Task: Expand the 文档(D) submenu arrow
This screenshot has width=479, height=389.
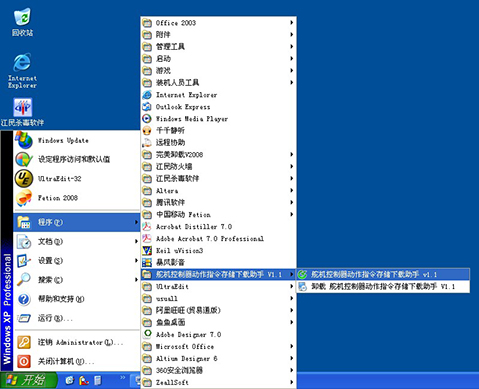Action: pos(136,241)
